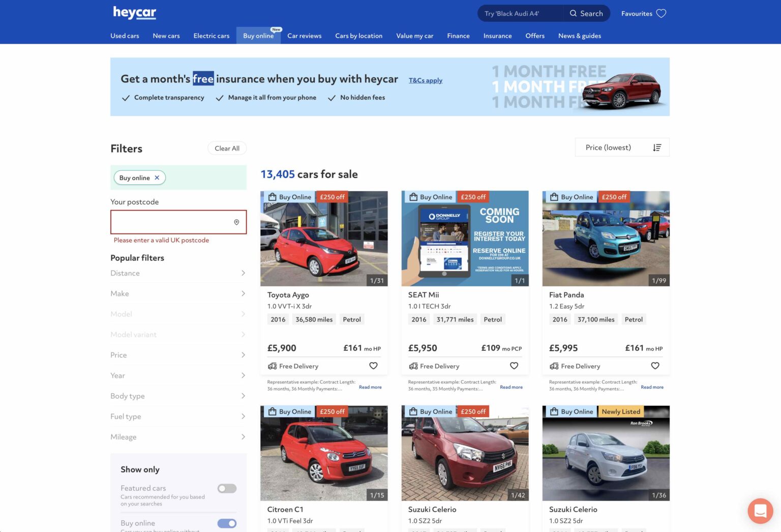The width and height of the screenshot is (781, 532).
Task: Enable the Featured cars toggle
Action: point(227,488)
